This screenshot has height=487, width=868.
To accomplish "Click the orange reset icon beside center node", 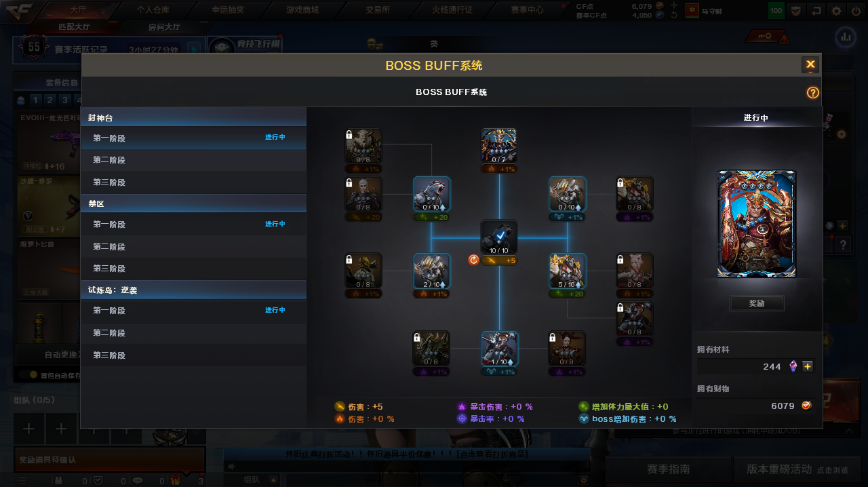I will (x=474, y=260).
